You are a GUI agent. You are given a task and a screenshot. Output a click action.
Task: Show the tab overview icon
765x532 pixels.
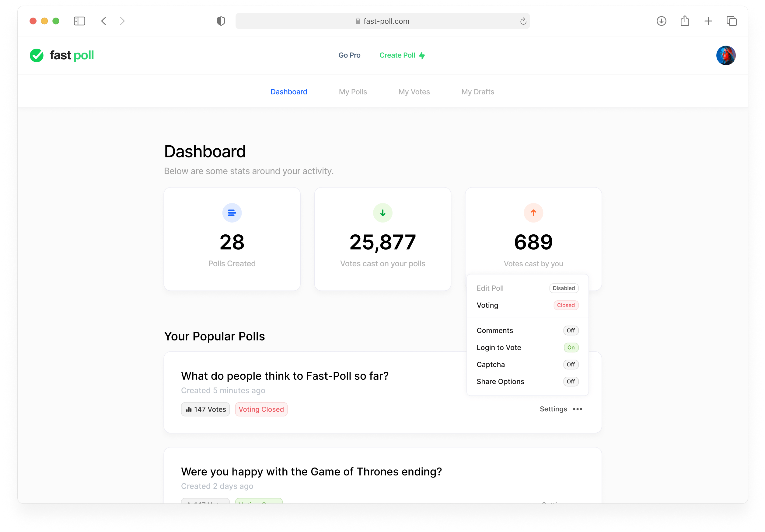(731, 21)
